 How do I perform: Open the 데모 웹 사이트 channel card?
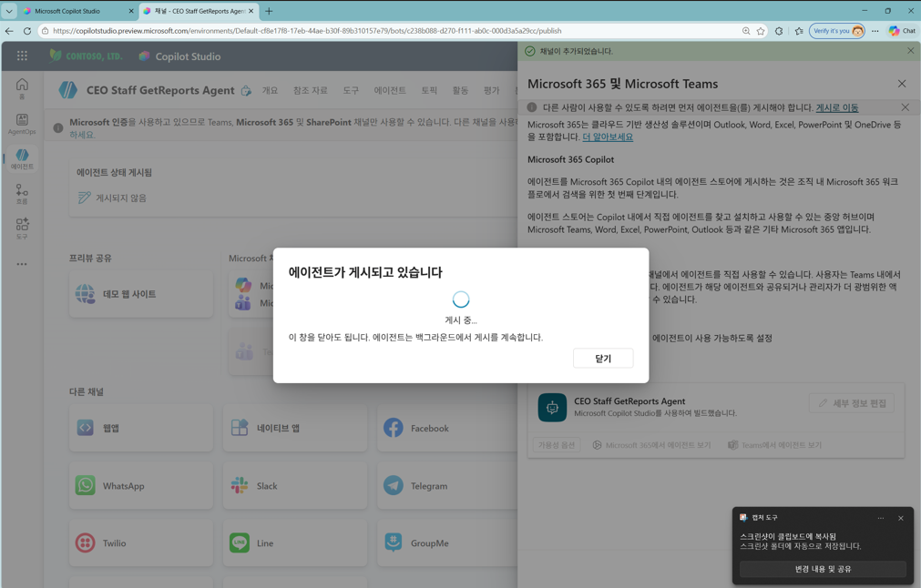(141, 294)
